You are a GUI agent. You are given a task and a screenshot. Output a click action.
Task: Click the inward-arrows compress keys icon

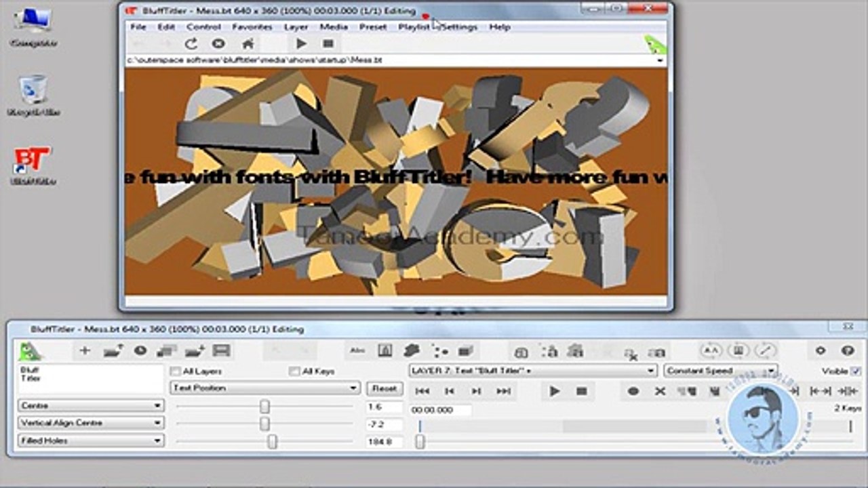point(848,391)
